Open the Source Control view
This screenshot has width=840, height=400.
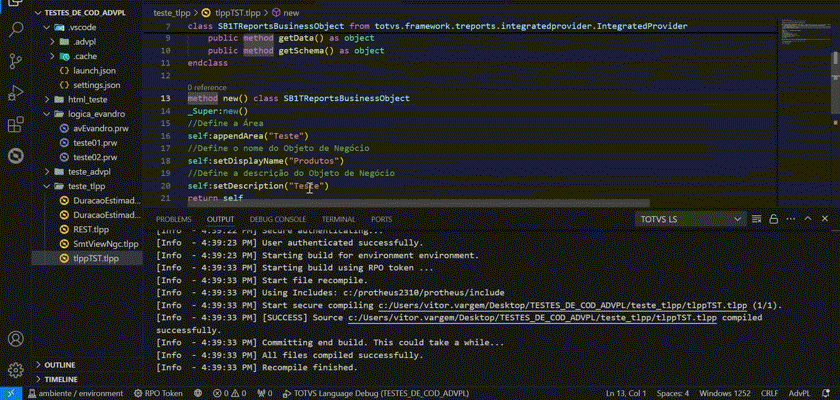(16, 62)
